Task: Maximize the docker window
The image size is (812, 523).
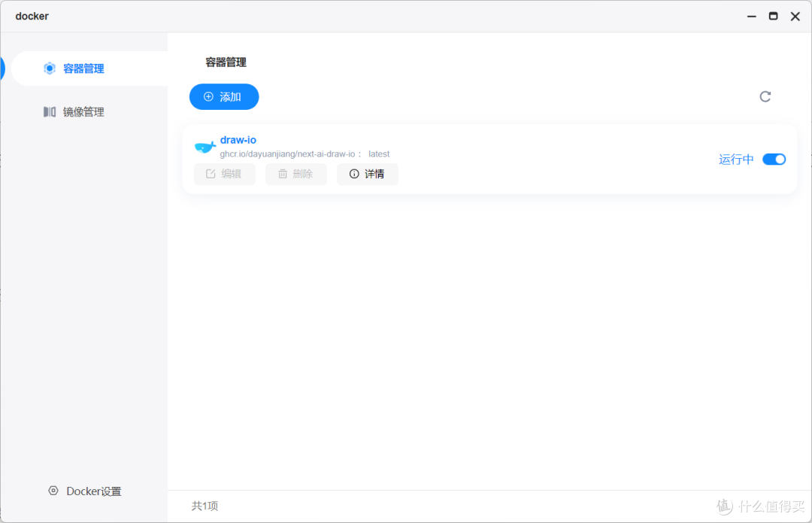Action: pos(773,17)
